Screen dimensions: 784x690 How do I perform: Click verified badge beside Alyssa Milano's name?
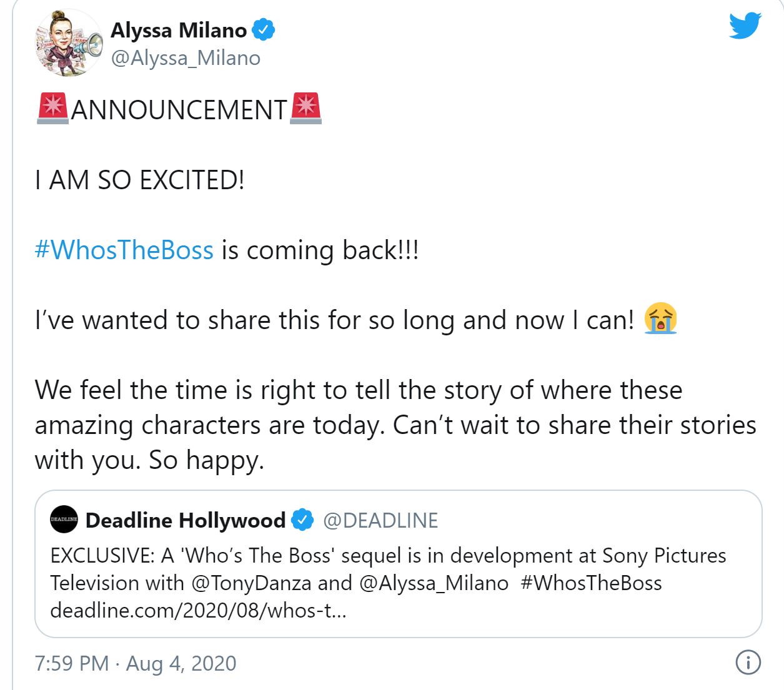coord(264,30)
